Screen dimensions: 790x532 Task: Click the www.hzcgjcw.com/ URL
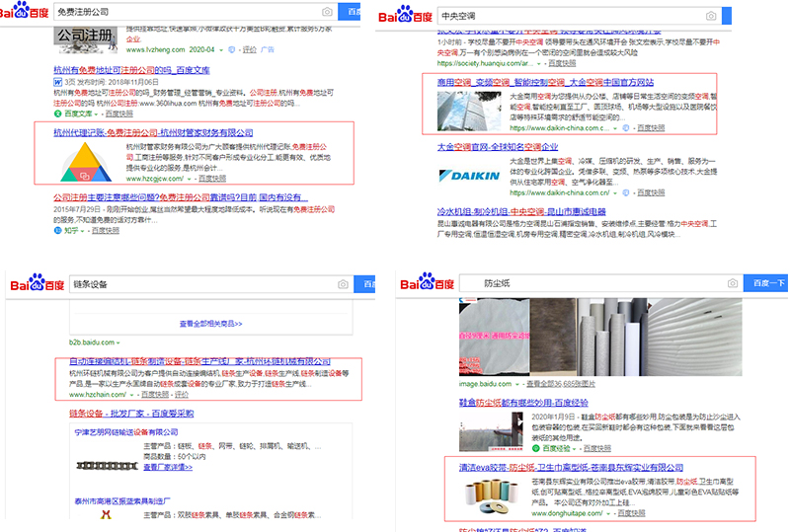(x=155, y=179)
